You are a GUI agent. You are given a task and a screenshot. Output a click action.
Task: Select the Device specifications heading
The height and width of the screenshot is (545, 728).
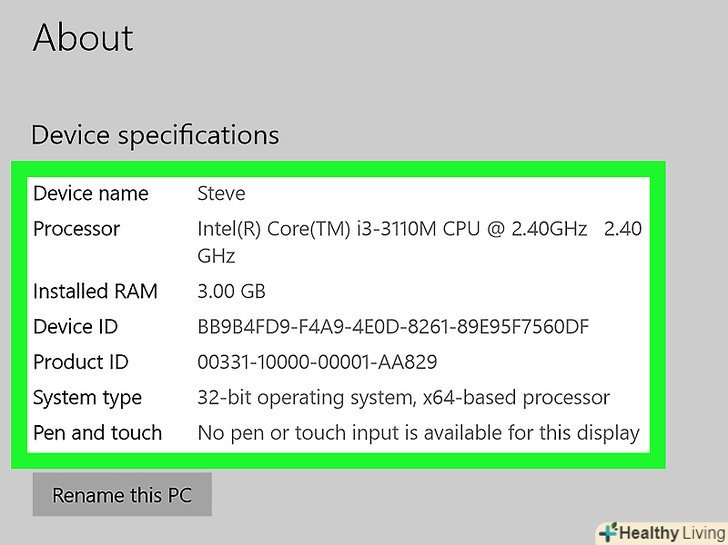pos(155,135)
